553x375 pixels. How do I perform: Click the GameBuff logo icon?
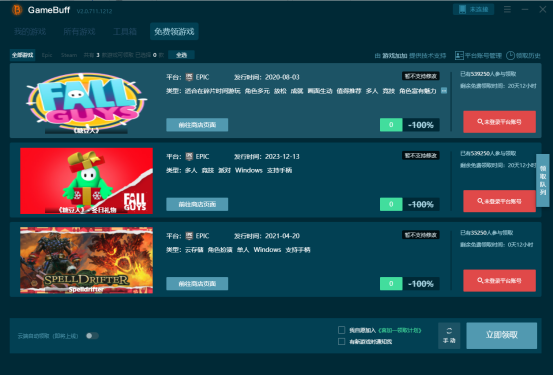[x=17, y=10]
